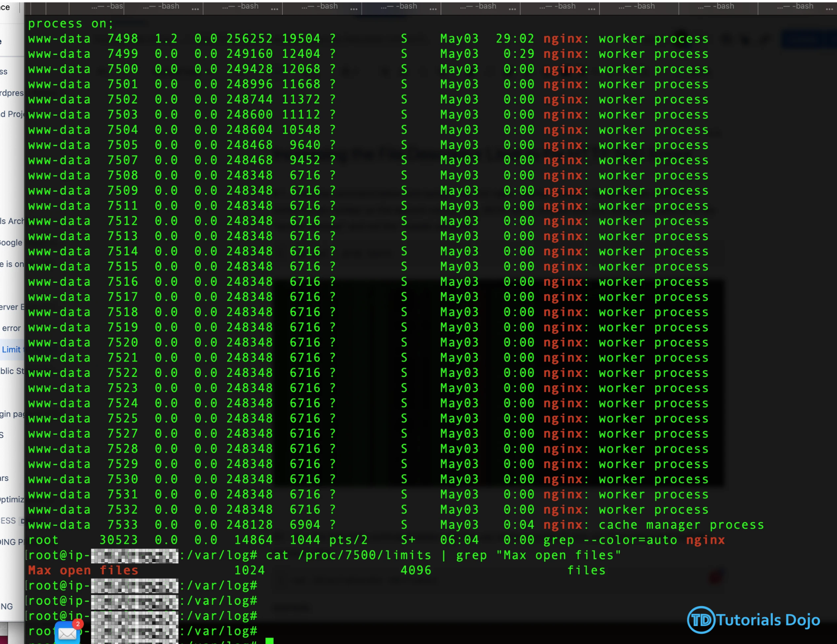Image resolution: width=837 pixels, height=644 pixels.
Task: Click the '6904' RSS value
Action: click(x=305, y=525)
